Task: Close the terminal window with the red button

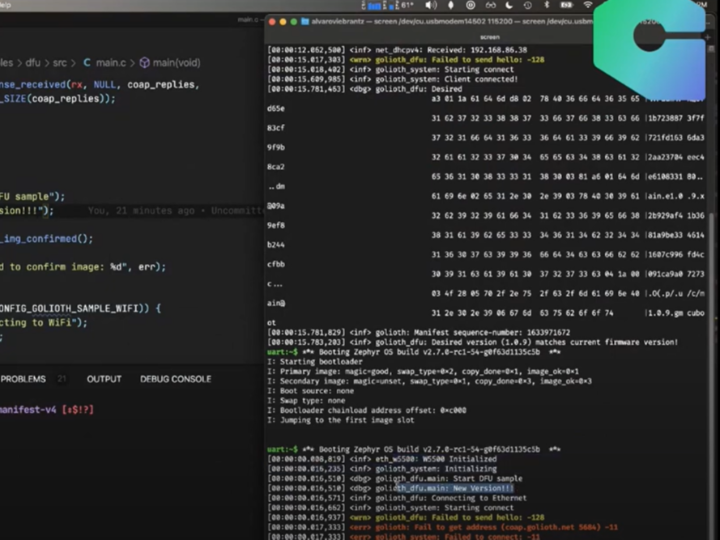Action: [x=272, y=22]
